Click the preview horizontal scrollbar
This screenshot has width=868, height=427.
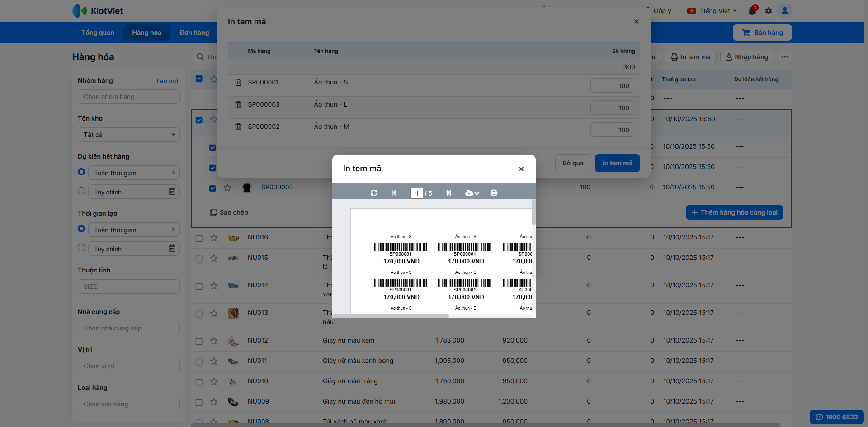click(x=391, y=316)
